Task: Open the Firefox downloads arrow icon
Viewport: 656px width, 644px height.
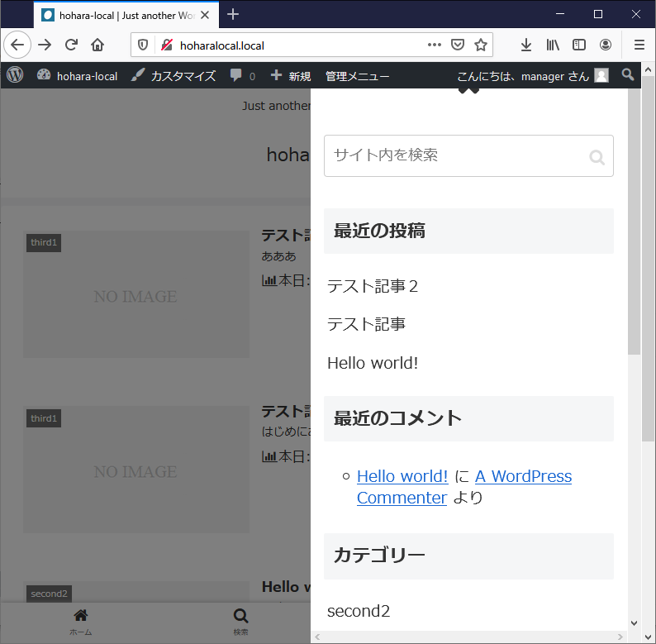Action: pyautogui.click(x=526, y=45)
